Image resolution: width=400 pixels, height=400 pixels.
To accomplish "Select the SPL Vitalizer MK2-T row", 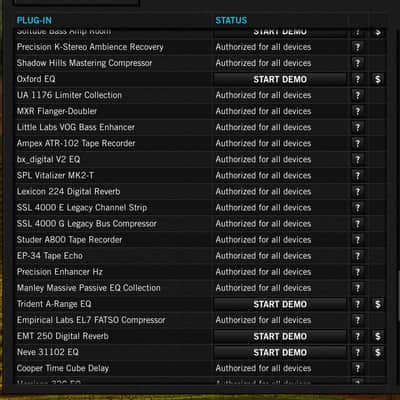I will click(x=200, y=176).
